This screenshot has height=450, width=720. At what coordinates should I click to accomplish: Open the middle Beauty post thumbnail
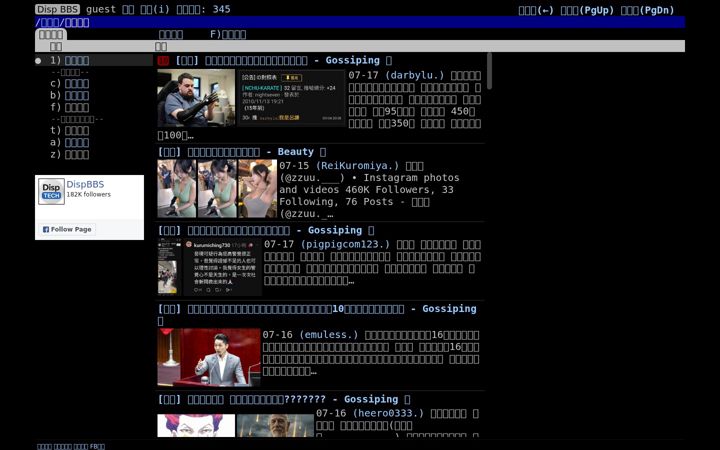[217, 188]
